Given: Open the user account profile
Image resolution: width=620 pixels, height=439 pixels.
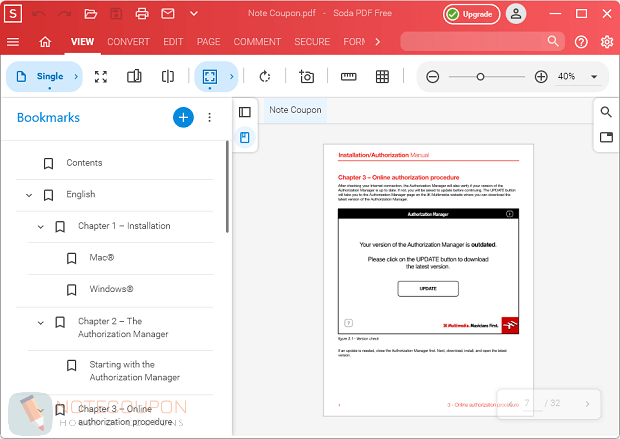Looking at the screenshot, I should click(x=516, y=14).
